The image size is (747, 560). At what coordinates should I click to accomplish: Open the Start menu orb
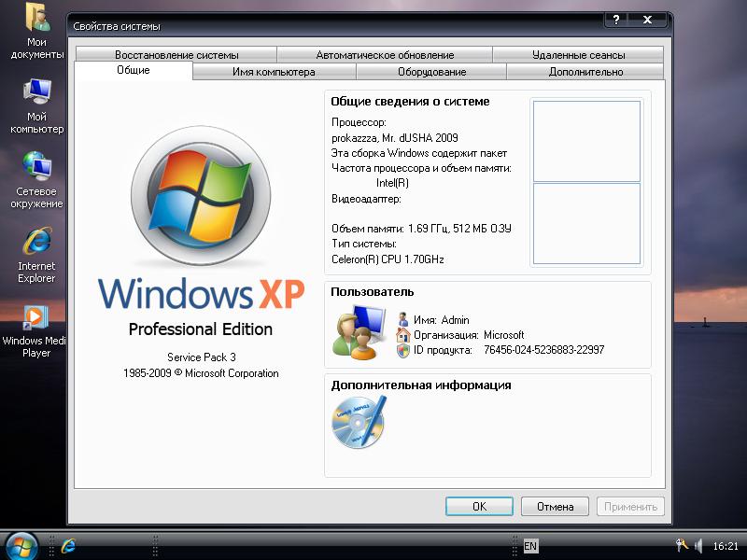(x=20, y=546)
